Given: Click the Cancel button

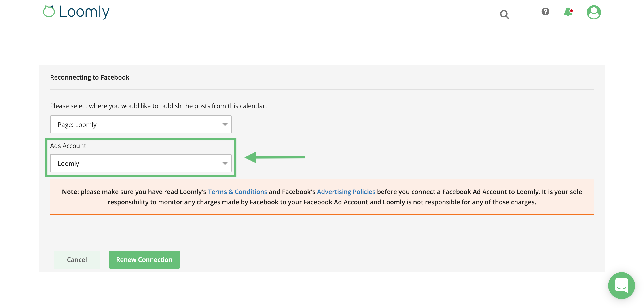Looking at the screenshot, I should tap(77, 259).
